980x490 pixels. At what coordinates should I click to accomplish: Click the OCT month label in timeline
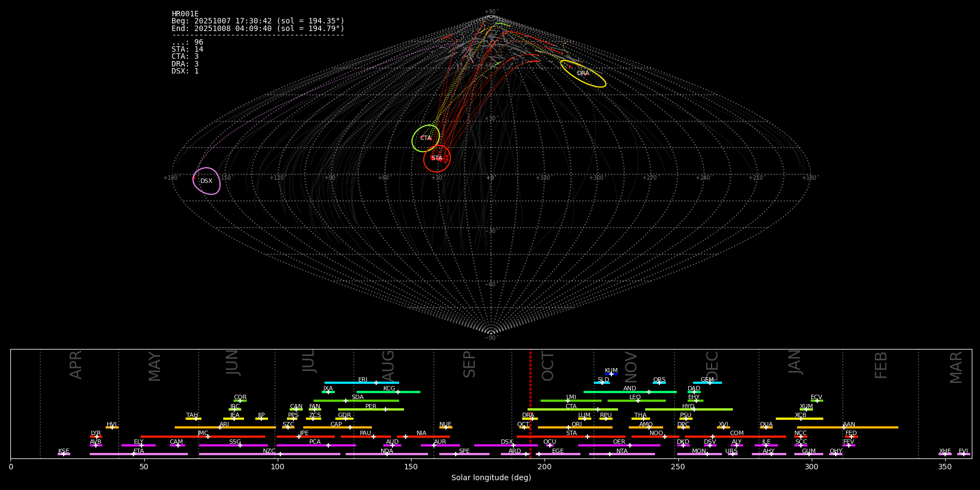pos(548,366)
